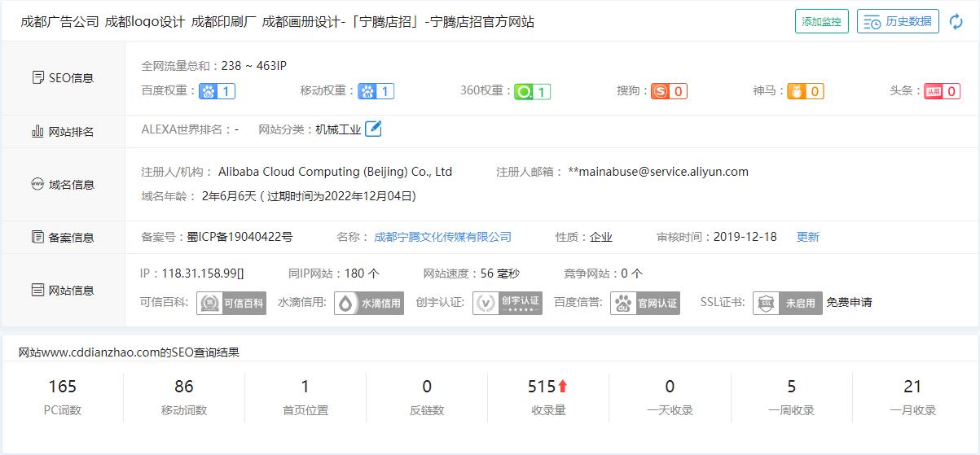This screenshot has width=980, height=455.
Task: Click the Sogou weight orange badge
Action: click(669, 91)
